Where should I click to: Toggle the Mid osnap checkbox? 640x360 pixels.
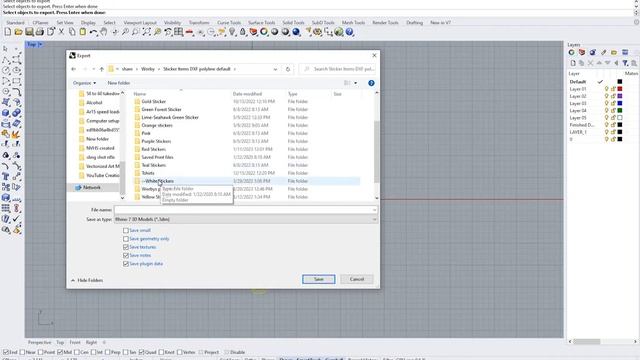pos(60,352)
